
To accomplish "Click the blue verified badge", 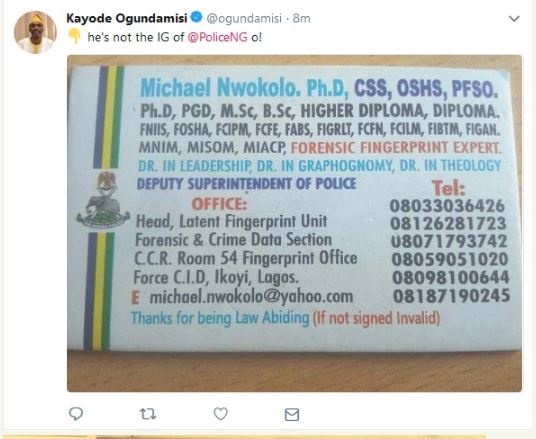I will pos(196,17).
